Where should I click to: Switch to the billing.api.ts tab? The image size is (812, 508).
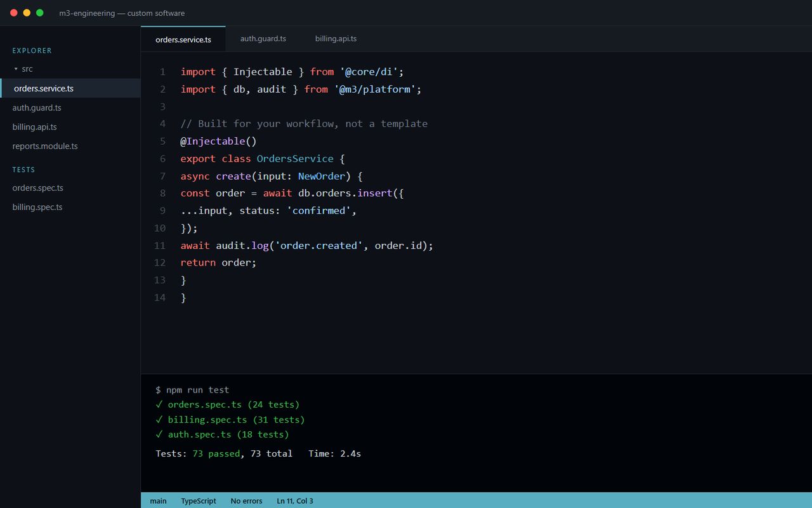(336, 39)
